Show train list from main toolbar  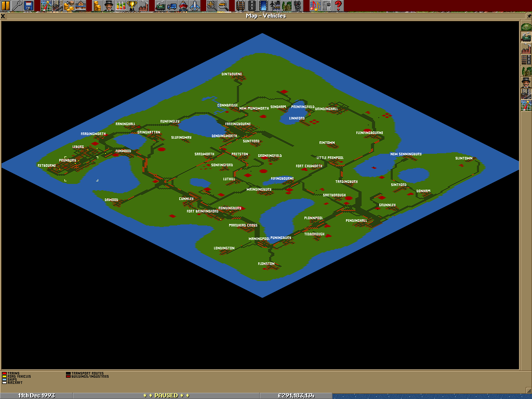[x=161, y=6]
